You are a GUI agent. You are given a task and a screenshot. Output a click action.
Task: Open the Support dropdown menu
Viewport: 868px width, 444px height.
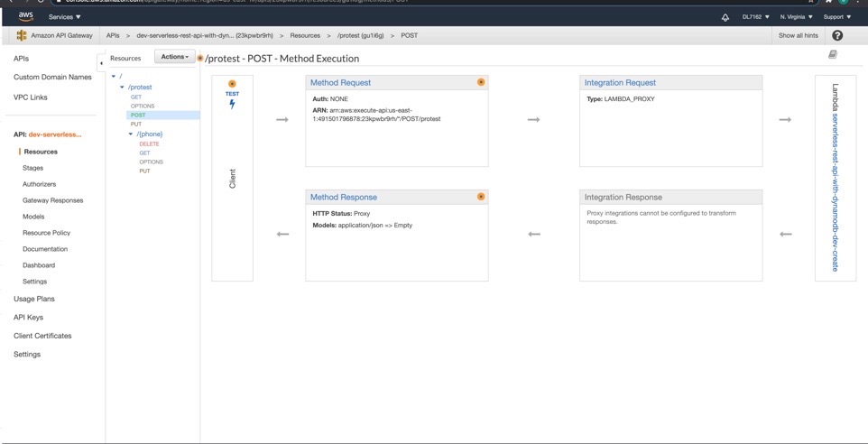(x=837, y=17)
